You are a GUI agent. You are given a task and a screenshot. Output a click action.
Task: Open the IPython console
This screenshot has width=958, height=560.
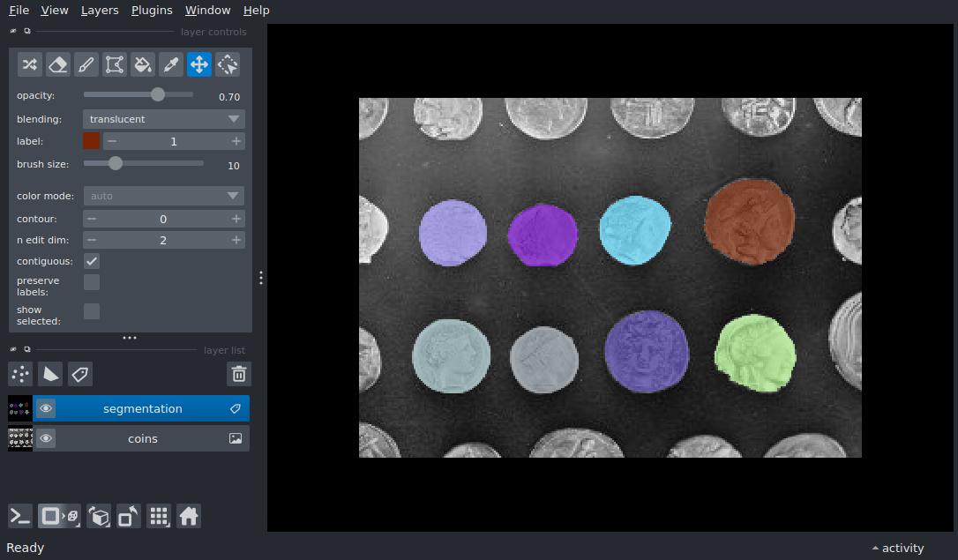[20, 517]
